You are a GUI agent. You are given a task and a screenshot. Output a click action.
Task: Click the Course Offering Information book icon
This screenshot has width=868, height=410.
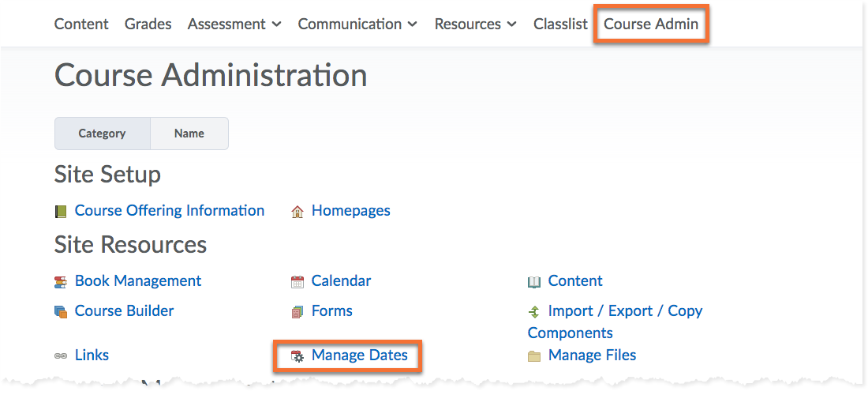61,212
